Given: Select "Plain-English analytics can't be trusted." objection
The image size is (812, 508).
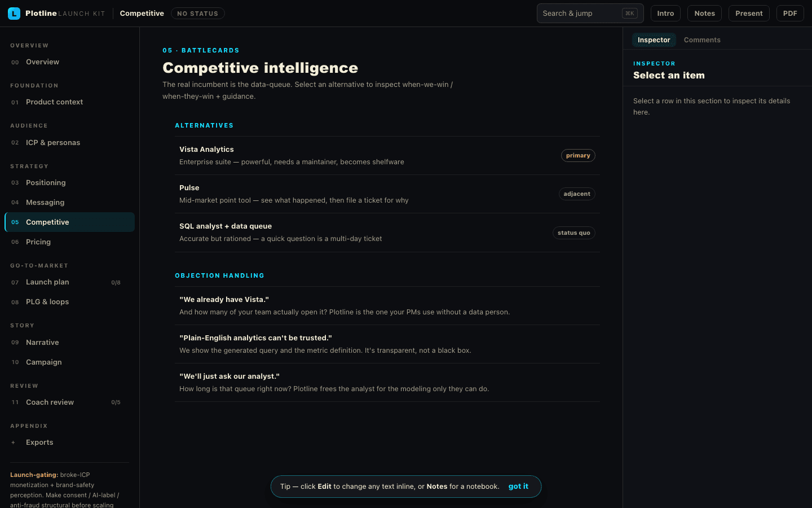Looking at the screenshot, I should pyautogui.click(x=387, y=344).
